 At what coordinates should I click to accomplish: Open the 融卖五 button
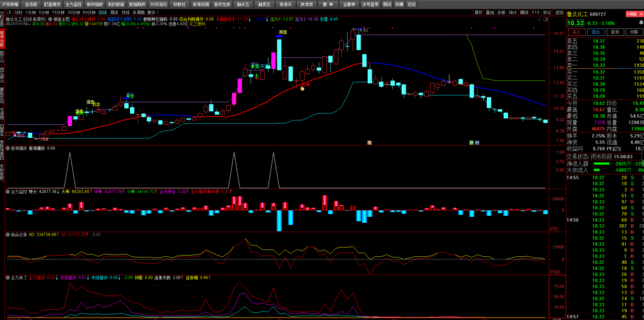click(x=264, y=5)
